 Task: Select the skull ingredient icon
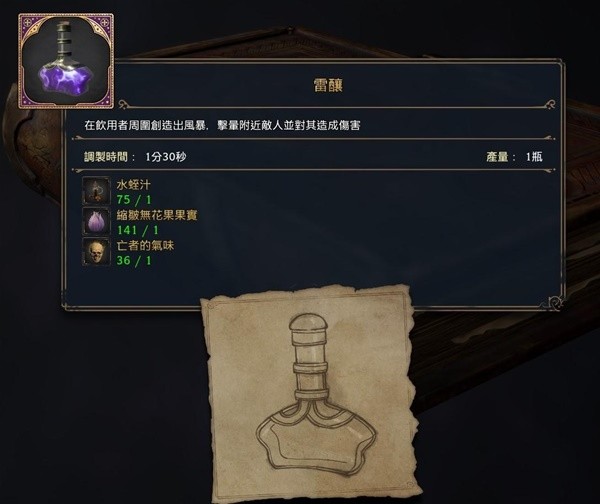96,251
